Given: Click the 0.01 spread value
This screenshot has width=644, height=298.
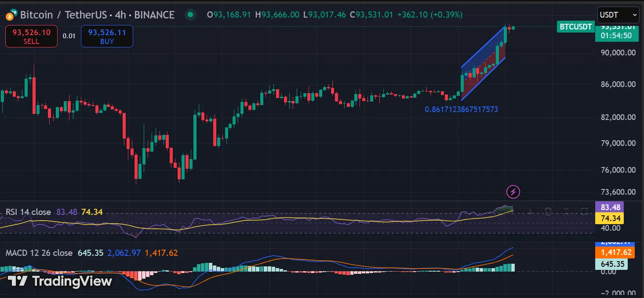Looking at the screenshot, I should click(x=69, y=36).
